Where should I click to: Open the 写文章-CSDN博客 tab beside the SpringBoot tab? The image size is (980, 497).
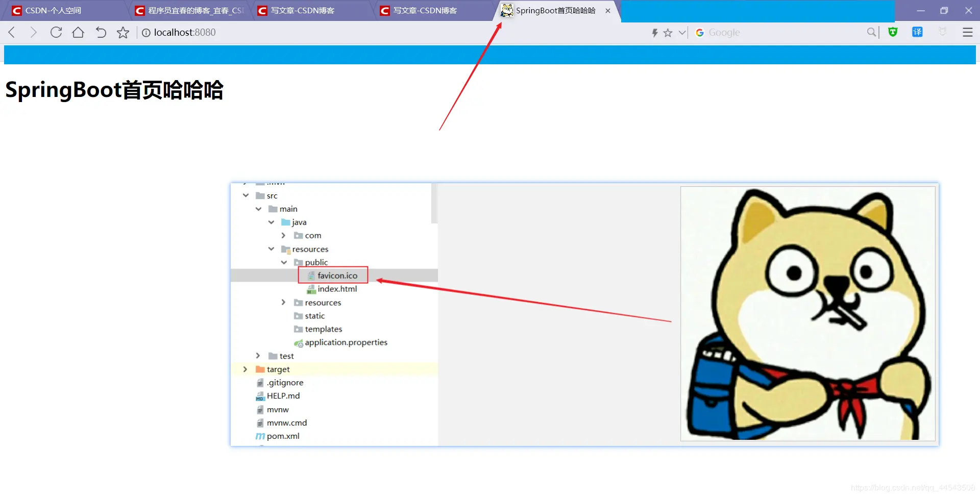pos(434,11)
